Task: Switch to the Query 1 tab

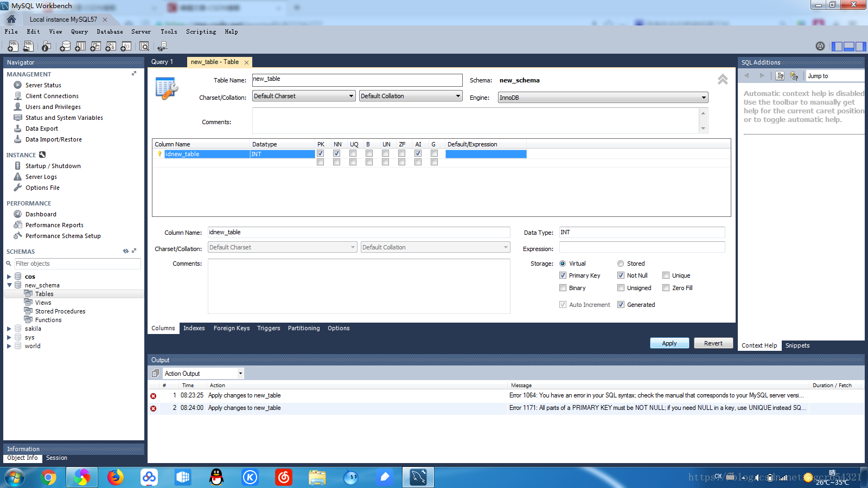Action: (x=162, y=62)
